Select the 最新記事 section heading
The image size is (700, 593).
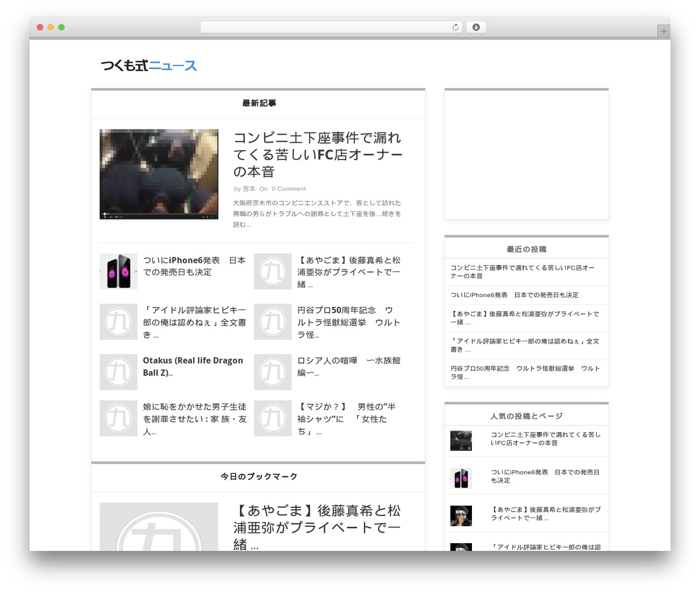click(x=259, y=103)
